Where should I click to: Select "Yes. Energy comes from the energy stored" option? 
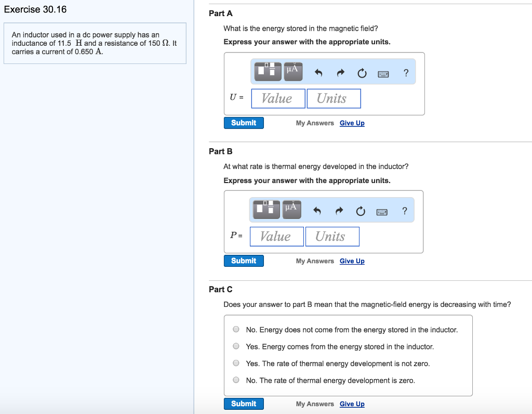236,346
